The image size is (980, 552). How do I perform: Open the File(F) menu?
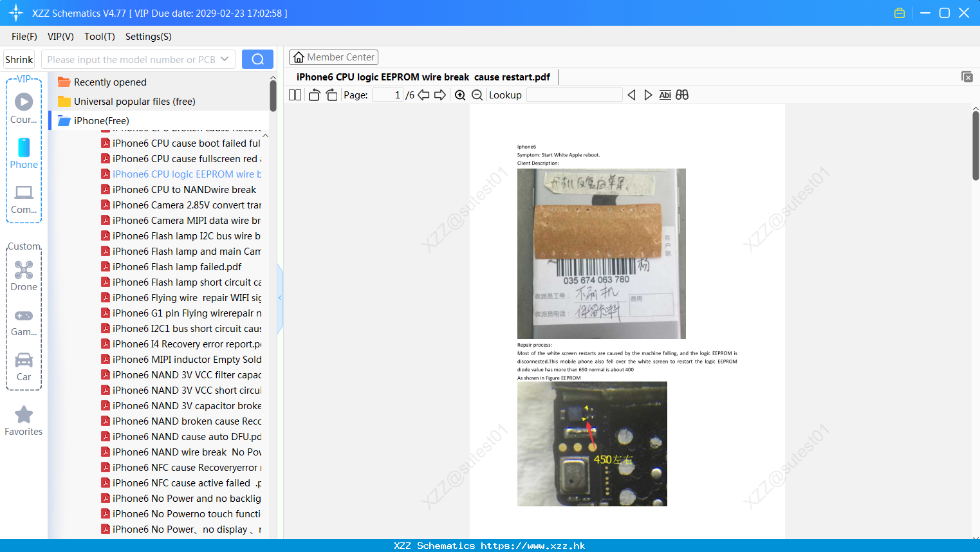point(24,37)
